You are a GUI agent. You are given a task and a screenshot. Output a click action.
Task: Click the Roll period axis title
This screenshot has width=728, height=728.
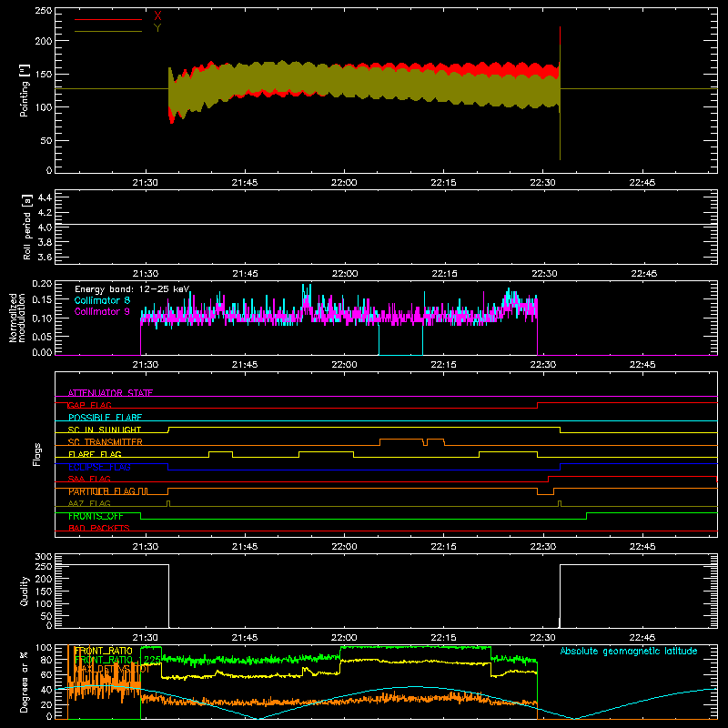pyautogui.click(x=26, y=227)
